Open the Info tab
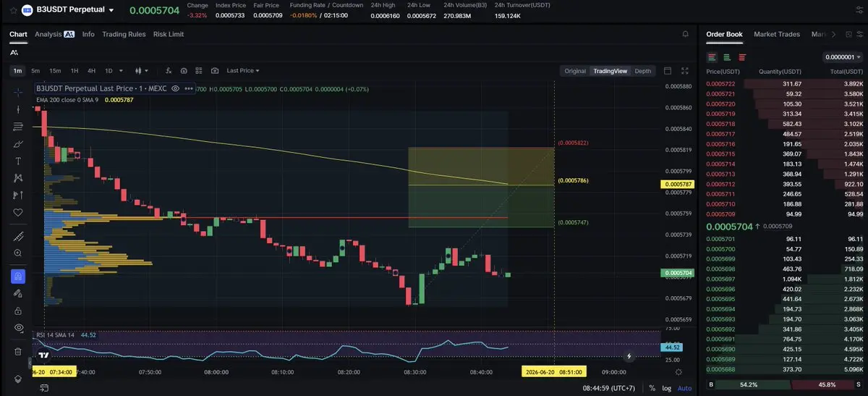Screen dimensions: 868x396 pos(88,34)
